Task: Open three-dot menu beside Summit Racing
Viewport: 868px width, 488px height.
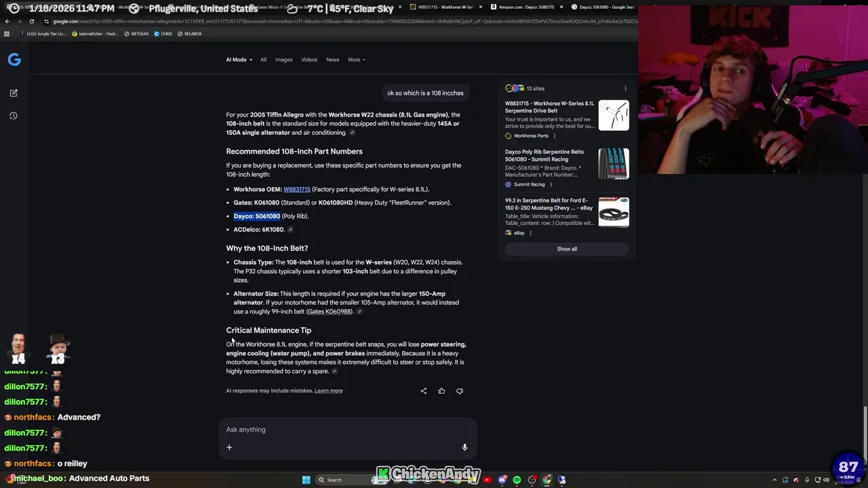Action: point(551,184)
